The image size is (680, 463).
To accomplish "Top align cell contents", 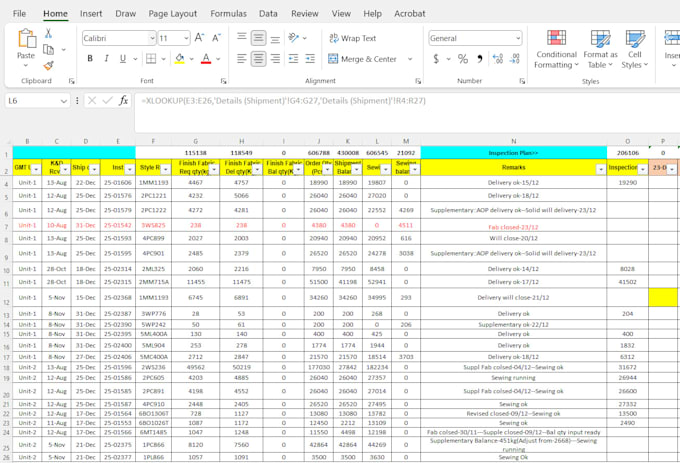I will coord(242,38).
